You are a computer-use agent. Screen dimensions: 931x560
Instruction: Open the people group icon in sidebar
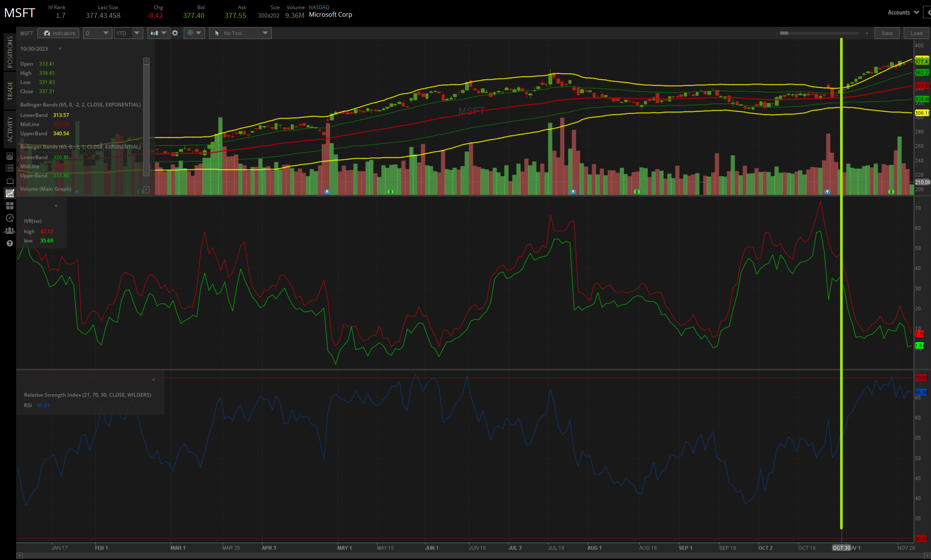click(x=10, y=231)
